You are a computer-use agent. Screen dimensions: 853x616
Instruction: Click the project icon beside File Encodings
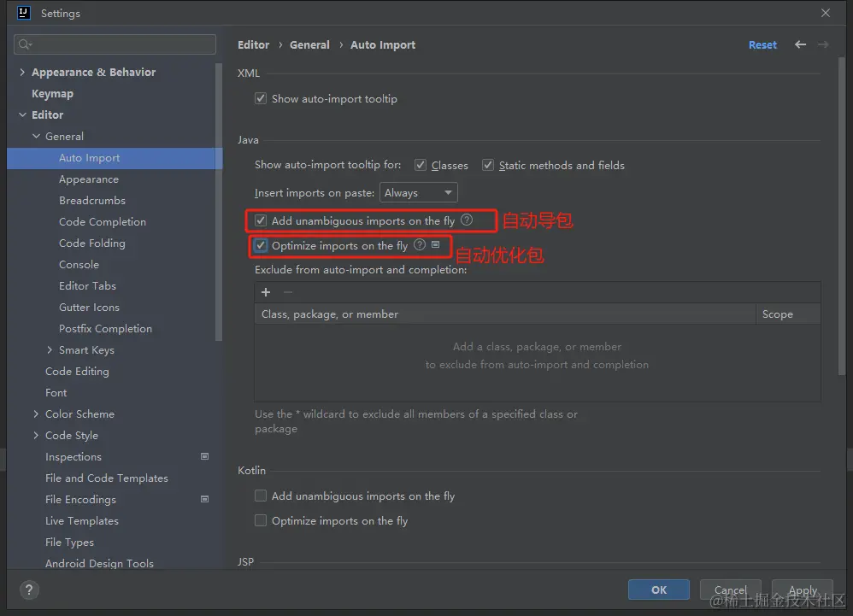204,499
